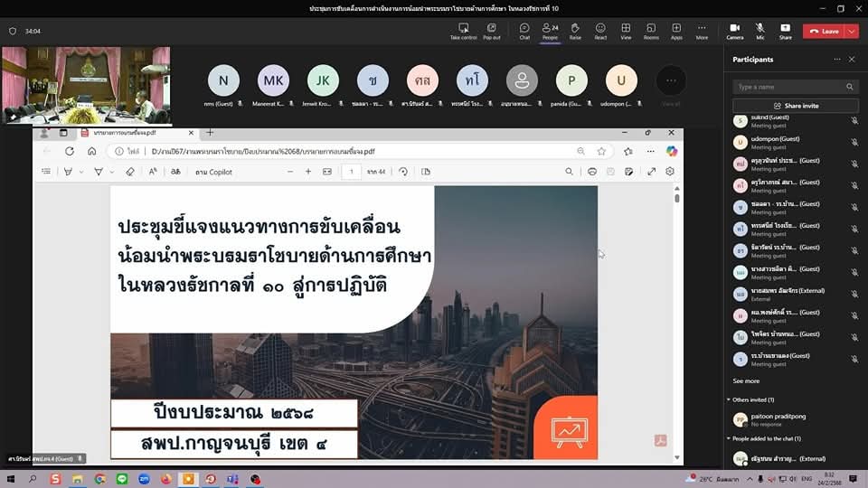Screen dimensions: 868x488
Task: Select the PDF Erase tool
Action: pyautogui.click(x=130, y=172)
